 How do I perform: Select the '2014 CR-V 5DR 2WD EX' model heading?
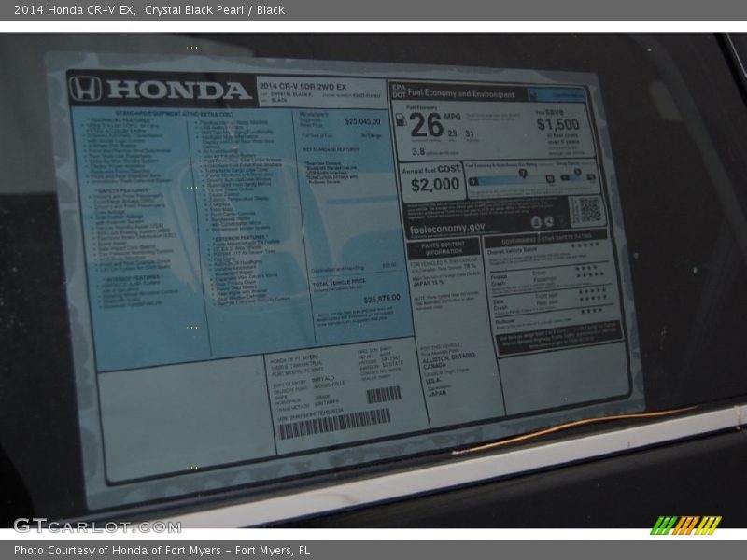point(303,86)
